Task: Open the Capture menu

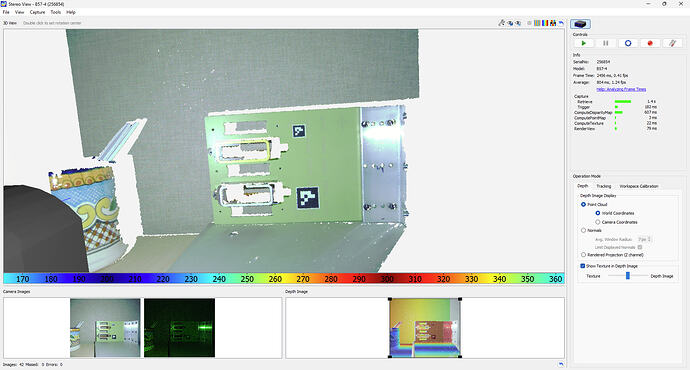Action: coord(37,12)
